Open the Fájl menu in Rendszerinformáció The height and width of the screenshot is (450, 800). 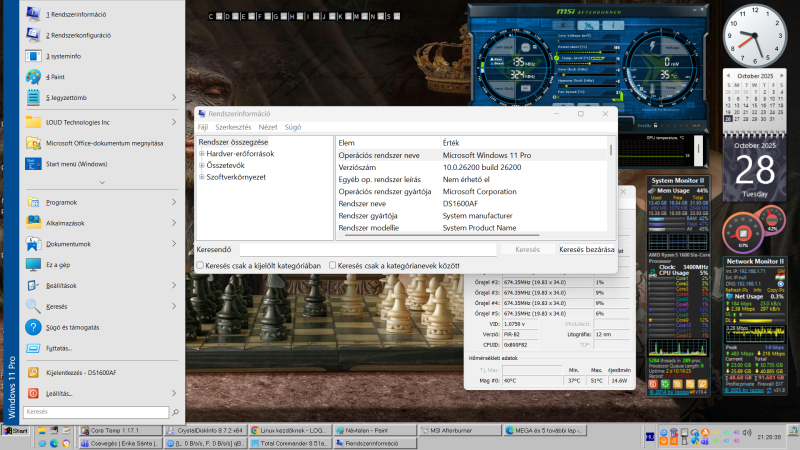[203, 127]
